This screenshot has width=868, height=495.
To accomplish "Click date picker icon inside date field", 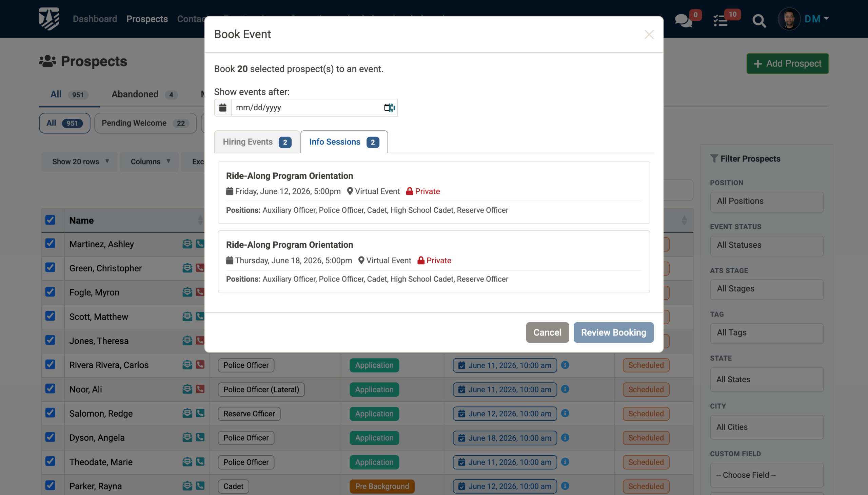I will [x=389, y=108].
